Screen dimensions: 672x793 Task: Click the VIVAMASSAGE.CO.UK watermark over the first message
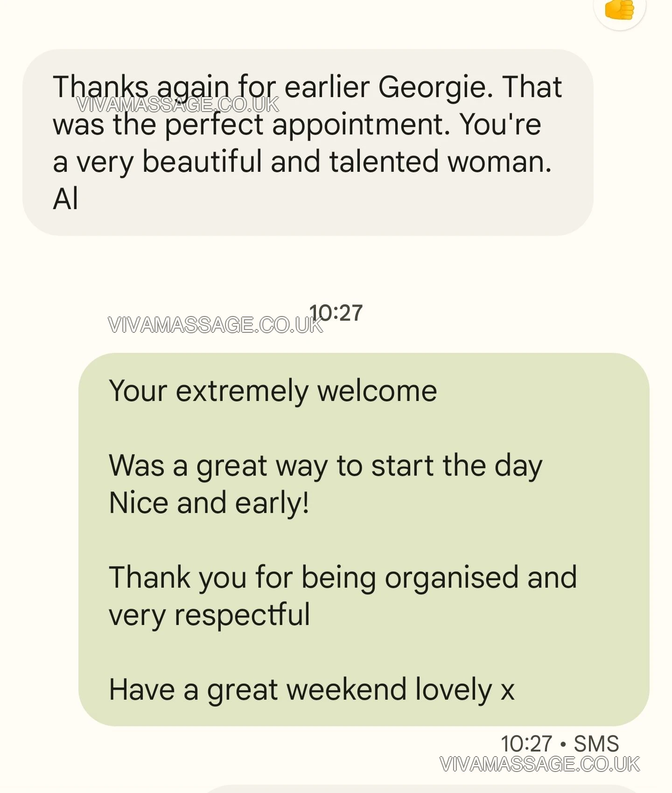(177, 105)
